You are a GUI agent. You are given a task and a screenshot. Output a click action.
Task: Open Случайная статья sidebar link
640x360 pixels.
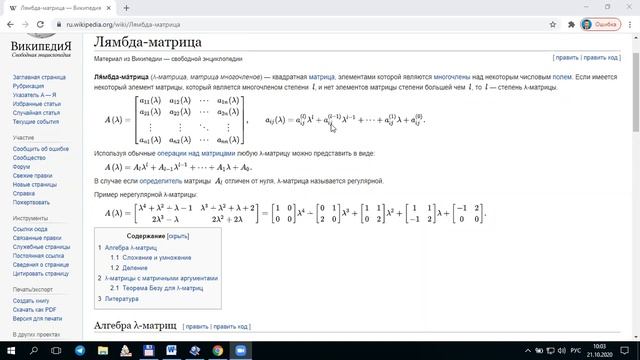tap(36, 113)
